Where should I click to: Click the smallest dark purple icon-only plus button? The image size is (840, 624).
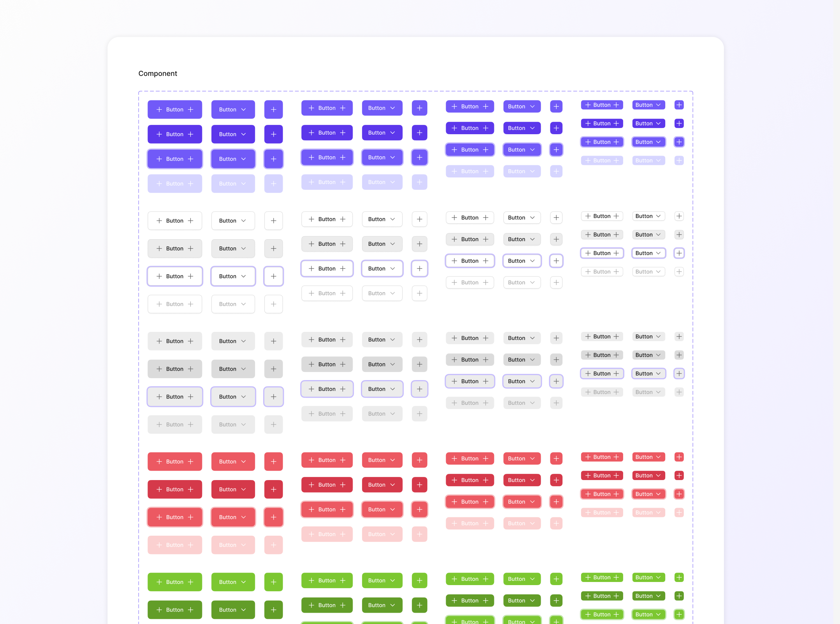click(679, 123)
